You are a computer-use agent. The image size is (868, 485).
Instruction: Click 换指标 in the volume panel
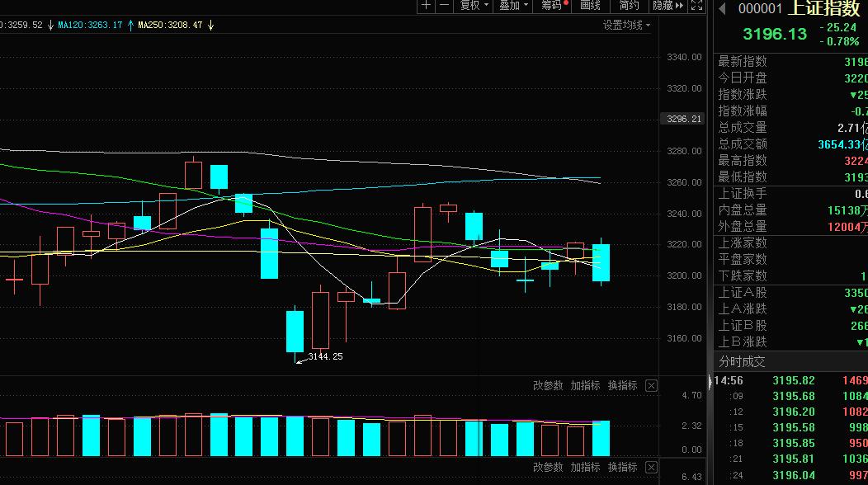pos(622,385)
